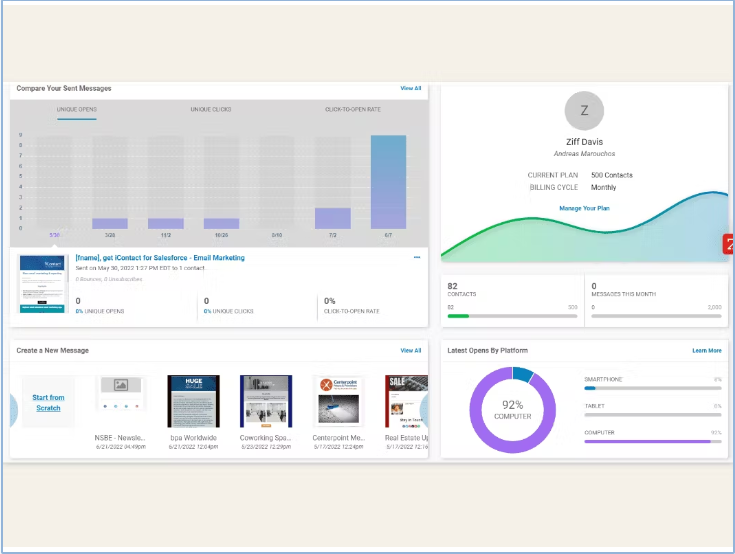Switch to the Unique Clicks tab

pyautogui.click(x=210, y=109)
